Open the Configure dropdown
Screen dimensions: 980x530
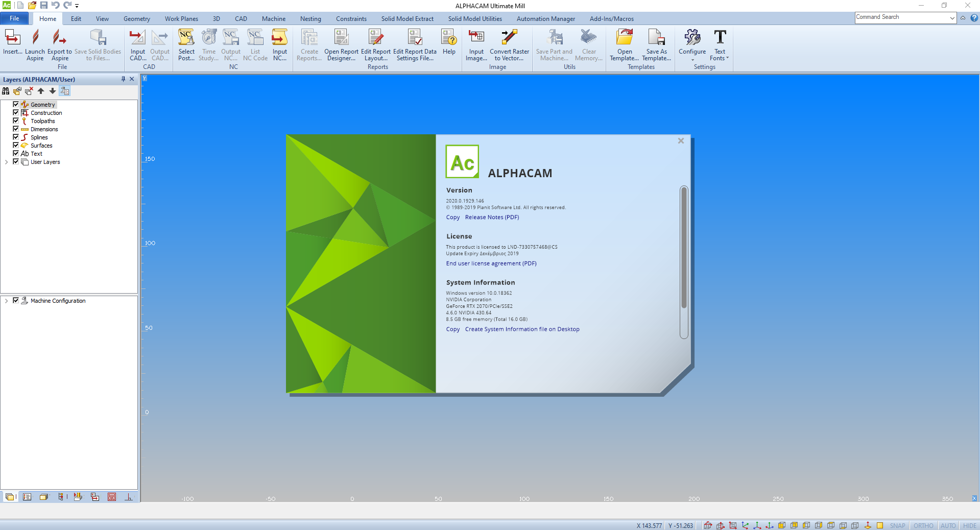point(692,45)
